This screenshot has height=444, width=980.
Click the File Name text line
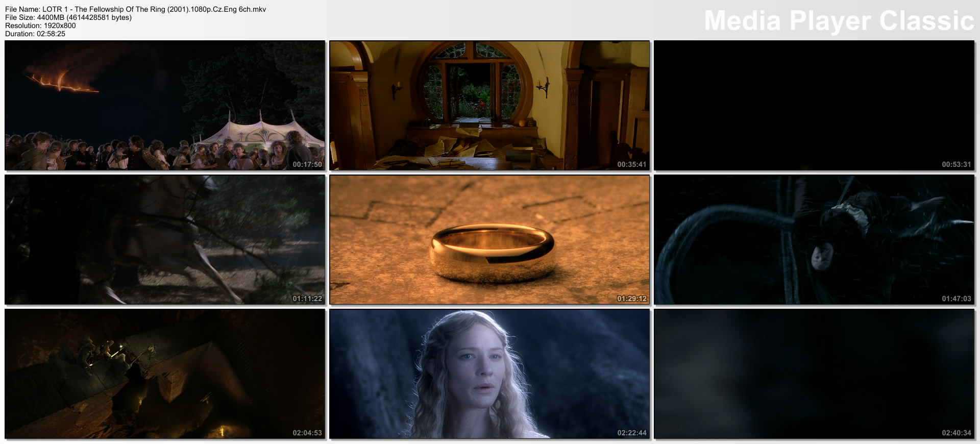(x=135, y=9)
